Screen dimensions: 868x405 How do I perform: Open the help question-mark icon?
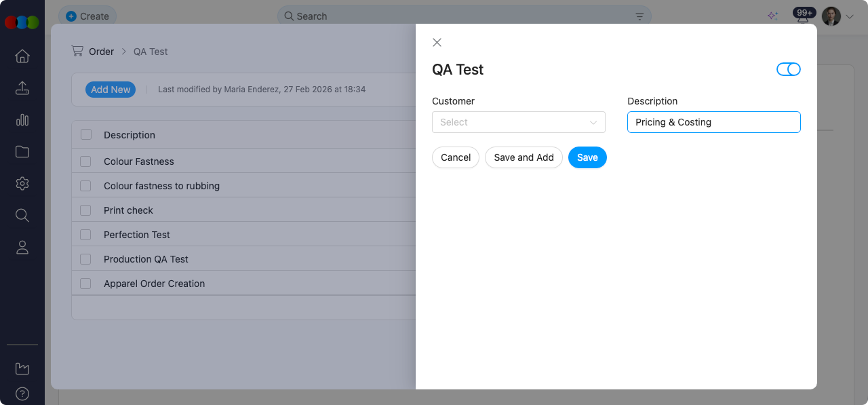point(22,393)
